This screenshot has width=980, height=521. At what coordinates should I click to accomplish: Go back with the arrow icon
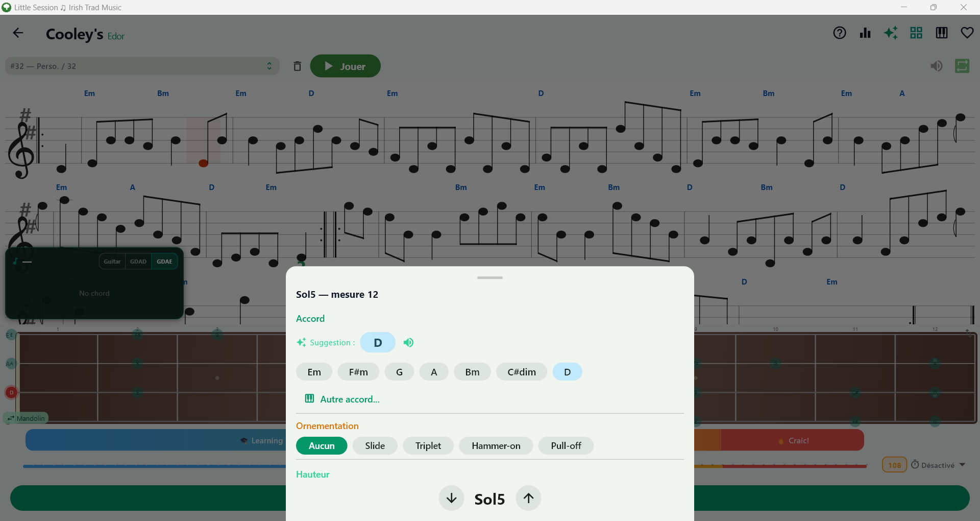18,33
